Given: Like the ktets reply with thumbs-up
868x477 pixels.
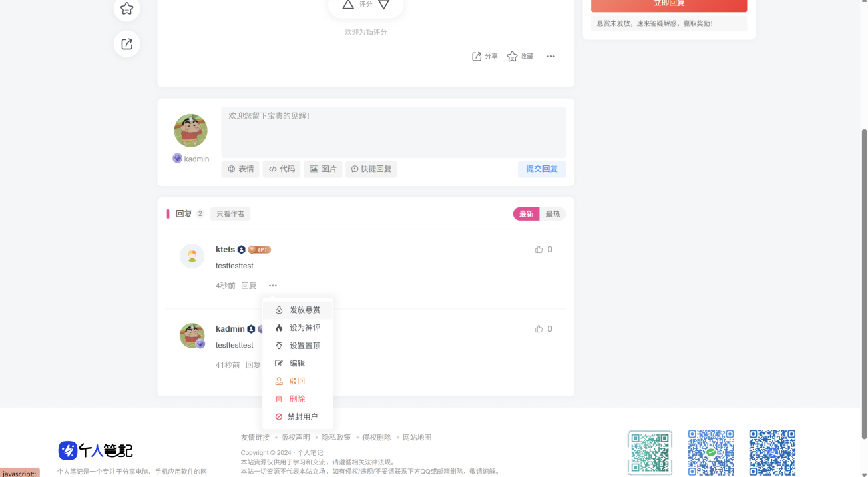Looking at the screenshot, I should 539,250.
